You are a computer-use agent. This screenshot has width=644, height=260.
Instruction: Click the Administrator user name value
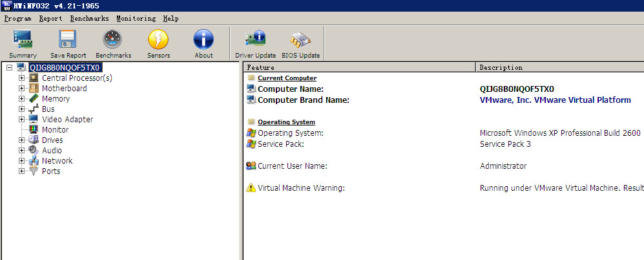tap(503, 166)
